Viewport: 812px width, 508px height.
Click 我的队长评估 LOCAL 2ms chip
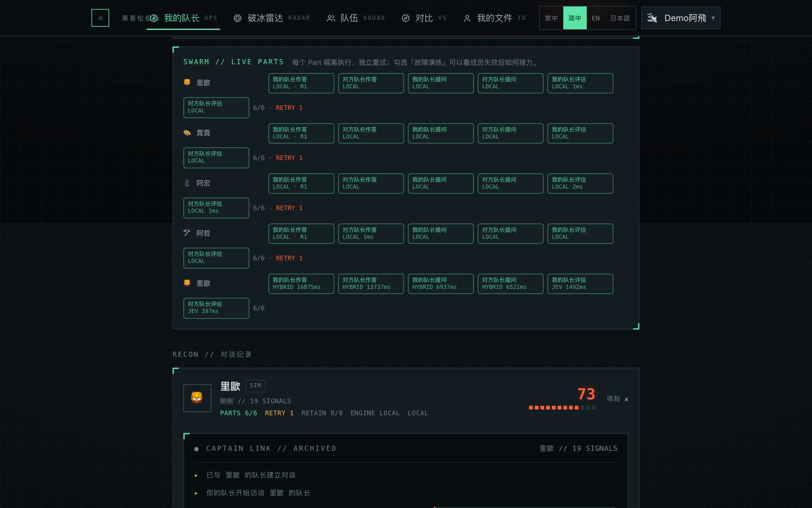point(580,183)
